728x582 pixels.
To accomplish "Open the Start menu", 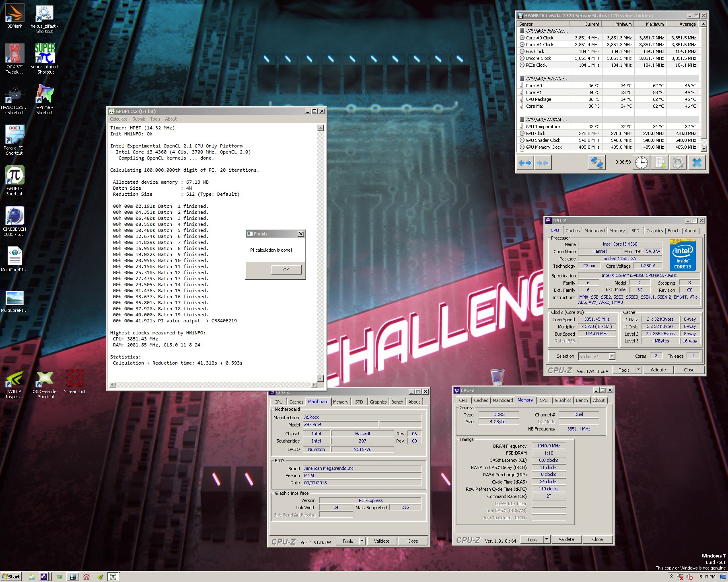I will tap(11, 577).
